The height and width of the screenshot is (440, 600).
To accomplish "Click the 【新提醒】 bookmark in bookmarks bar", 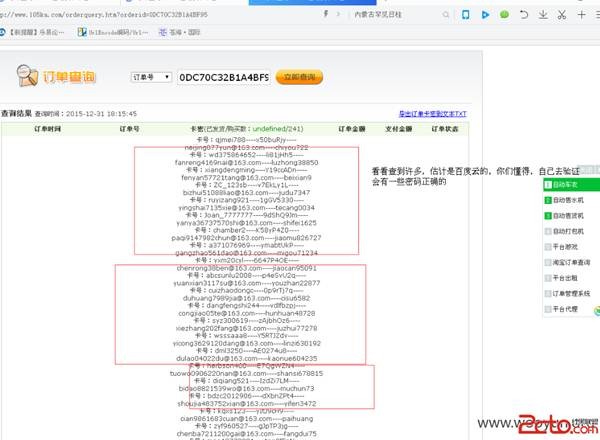I will coord(32,33).
